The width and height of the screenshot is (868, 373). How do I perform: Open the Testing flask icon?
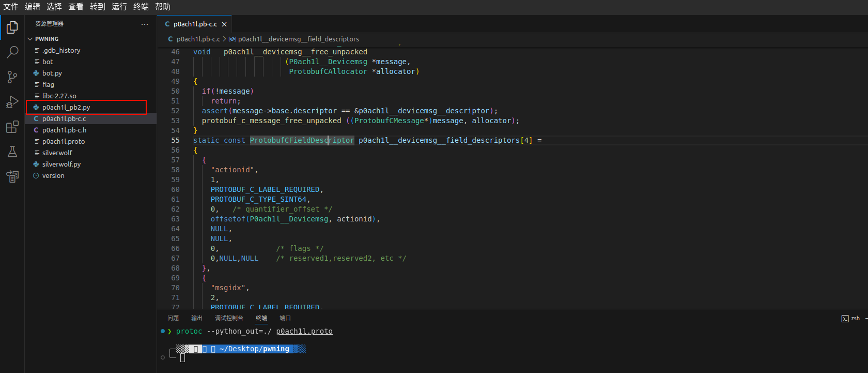coord(12,152)
